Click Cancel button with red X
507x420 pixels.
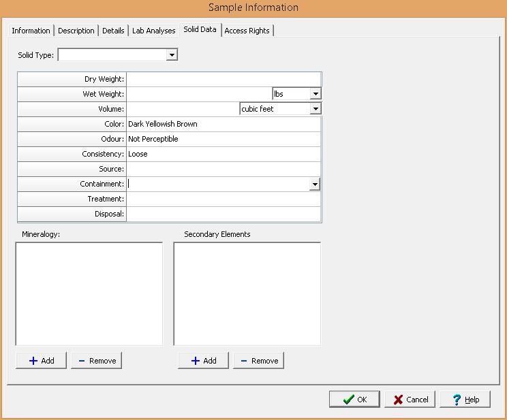point(410,400)
